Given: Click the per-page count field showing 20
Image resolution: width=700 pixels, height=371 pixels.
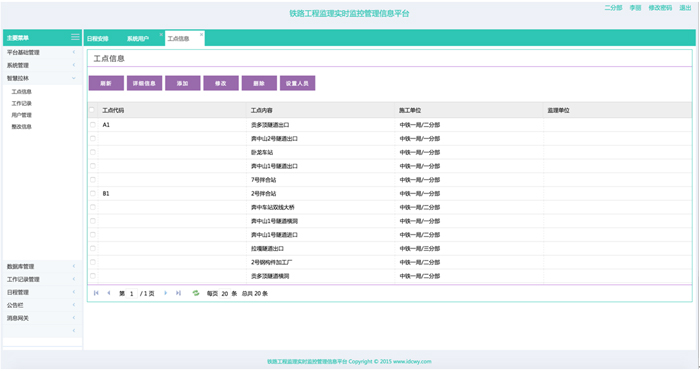Looking at the screenshot, I should (225, 293).
